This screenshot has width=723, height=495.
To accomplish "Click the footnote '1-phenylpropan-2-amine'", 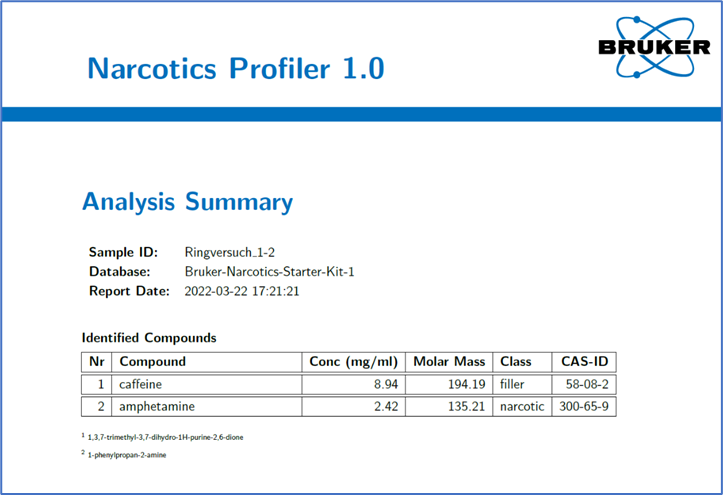I will coord(127,455).
